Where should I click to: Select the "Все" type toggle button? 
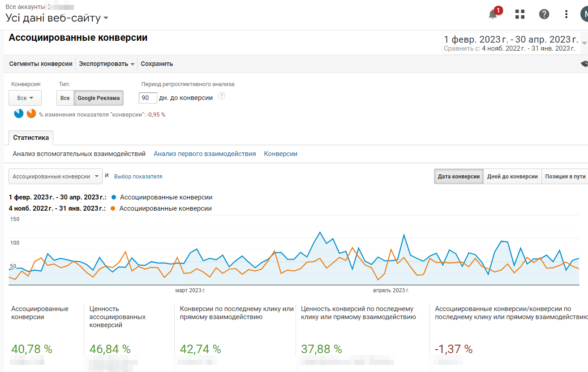coord(65,98)
